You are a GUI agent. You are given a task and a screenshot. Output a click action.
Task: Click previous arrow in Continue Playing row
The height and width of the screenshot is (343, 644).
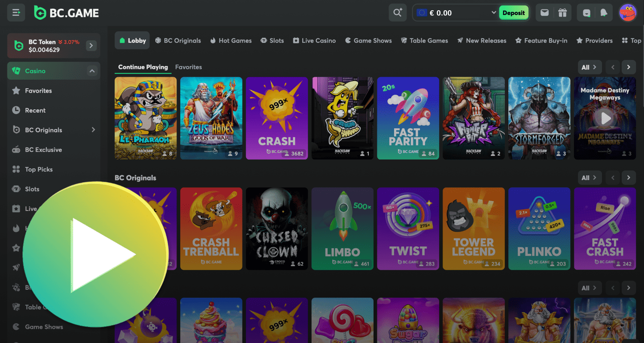click(x=613, y=67)
